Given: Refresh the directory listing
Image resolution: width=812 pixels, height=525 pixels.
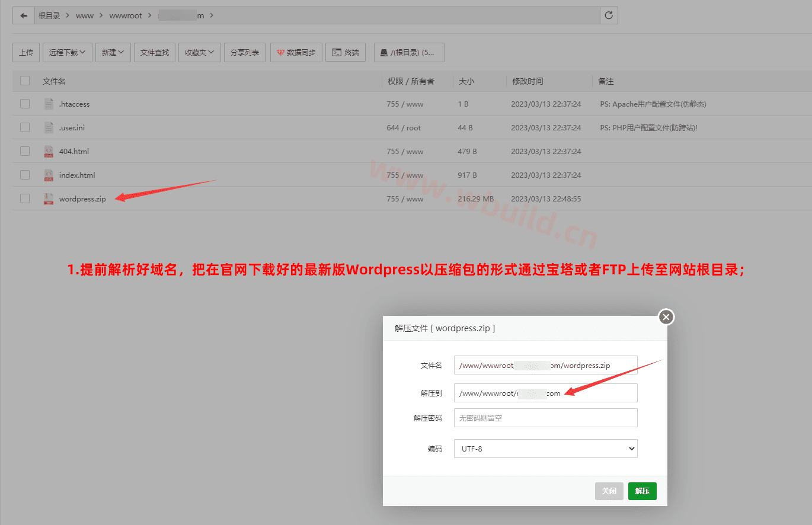Looking at the screenshot, I should pos(609,15).
